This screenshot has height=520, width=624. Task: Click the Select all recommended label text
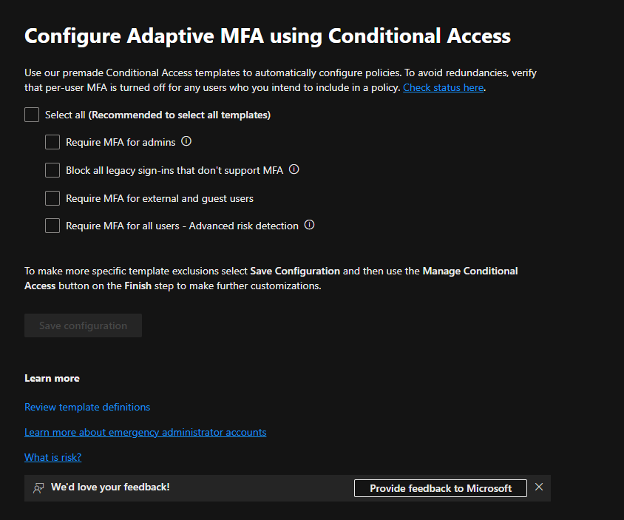click(x=157, y=115)
